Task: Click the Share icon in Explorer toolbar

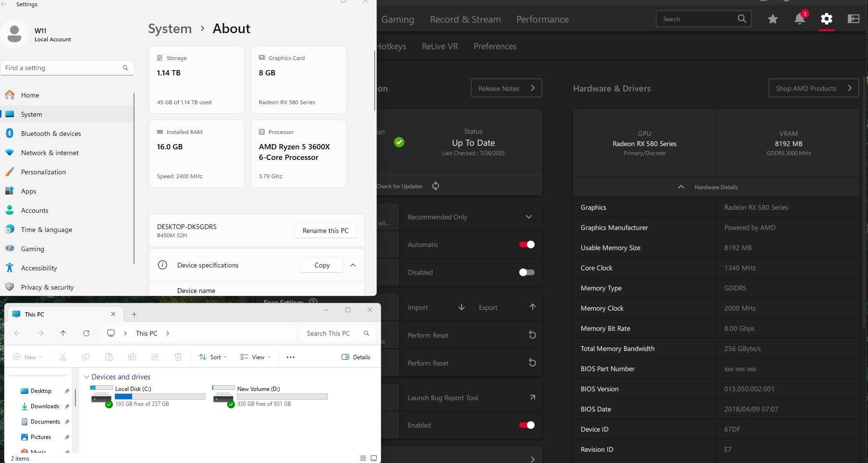Action: 155,357
